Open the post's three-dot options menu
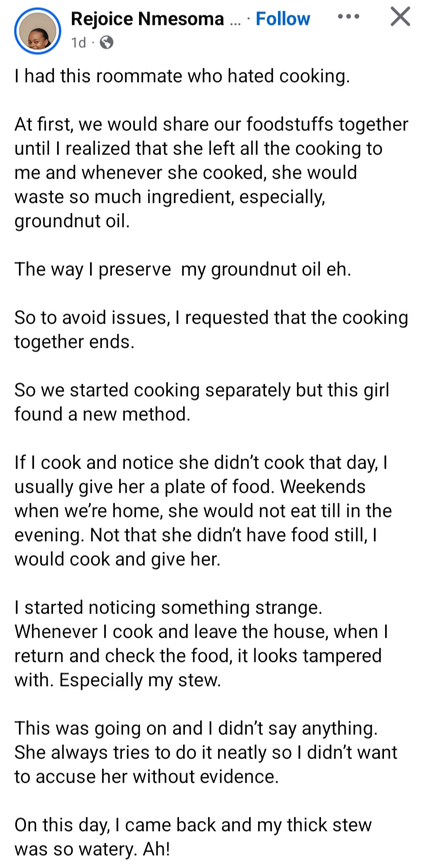The height and width of the screenshot is (868, 424). click(349, 16)
